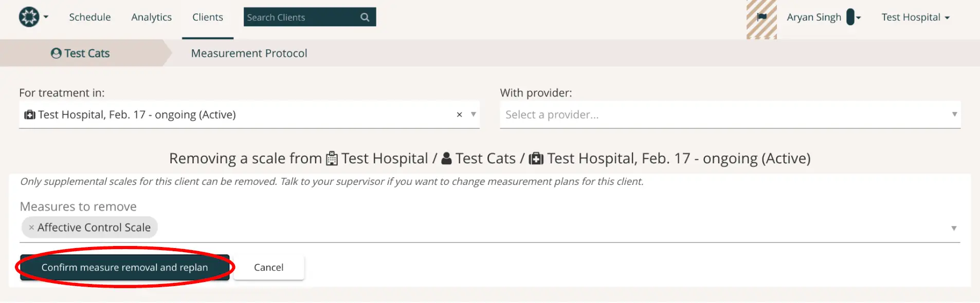Image resolution: width=980 pixels, height=303 pixels.
Task: Clear the selected treatment with the ×
Action: click(459, 115)
